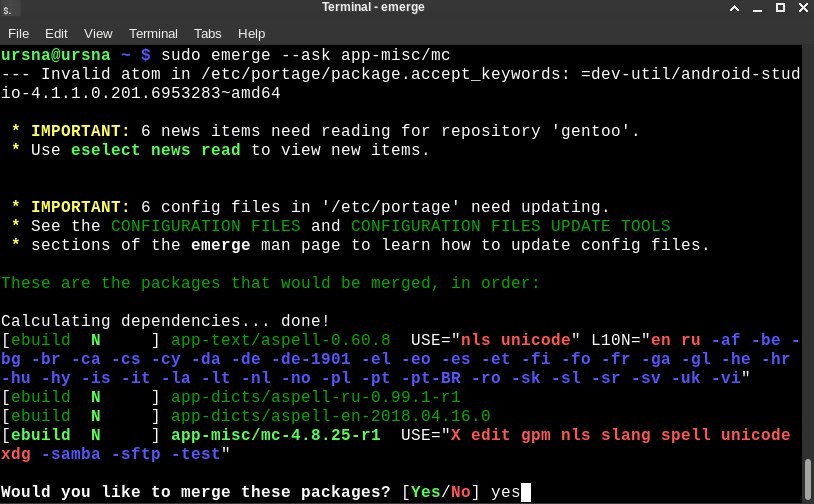Viewport: 814px width, 504px height.
Task: Click 'nls unicode' USE flags of aspell
Action: click(515, 340)
